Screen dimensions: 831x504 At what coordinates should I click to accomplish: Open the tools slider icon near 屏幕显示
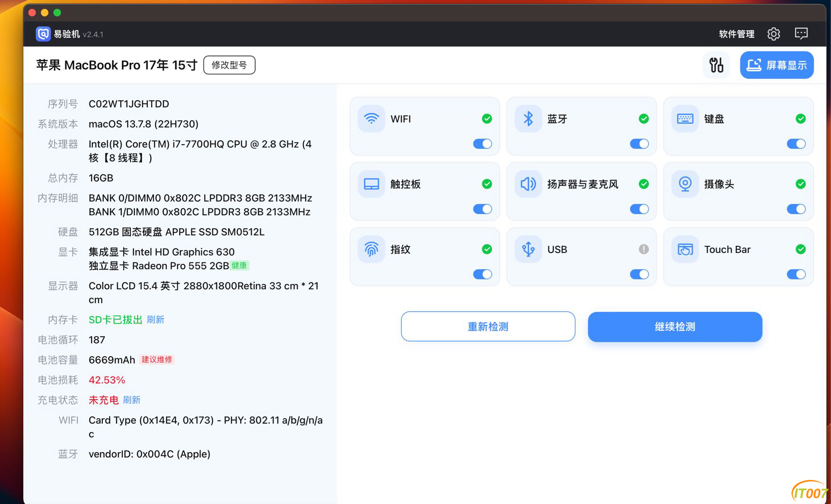pos(716,65)
